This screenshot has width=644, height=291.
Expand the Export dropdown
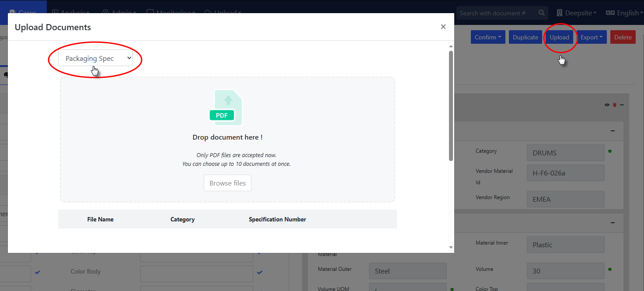592,37
